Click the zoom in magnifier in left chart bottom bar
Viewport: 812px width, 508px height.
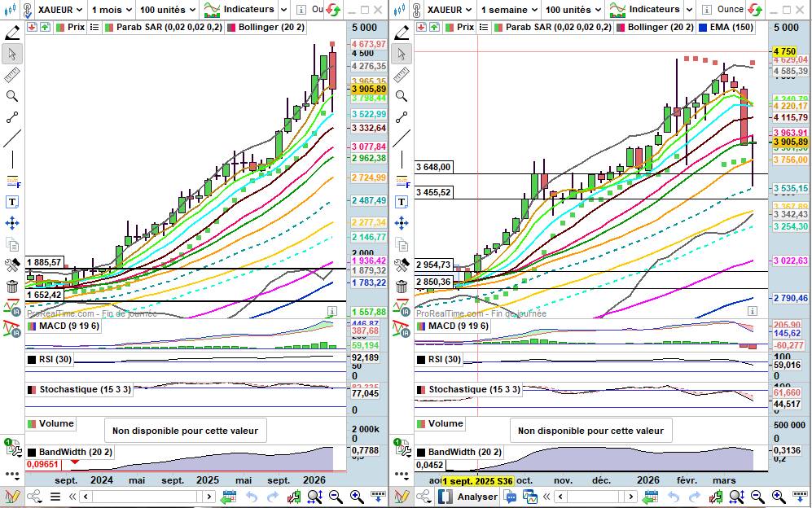(x=357, y=496)
